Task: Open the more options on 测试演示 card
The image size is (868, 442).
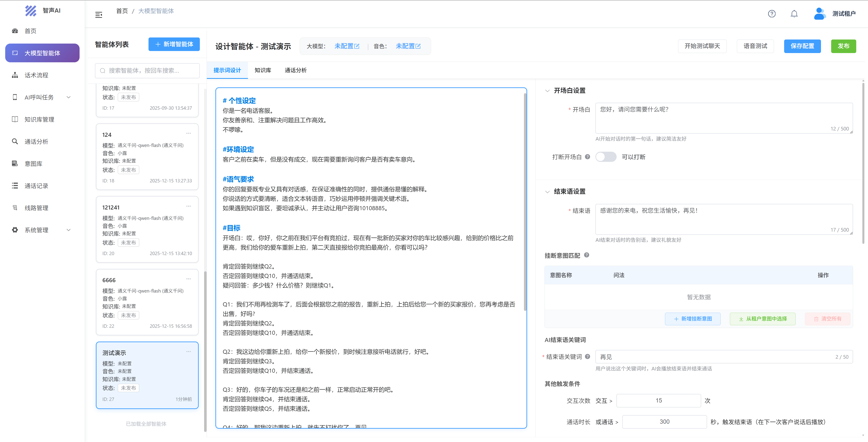Action: (188, 351)
